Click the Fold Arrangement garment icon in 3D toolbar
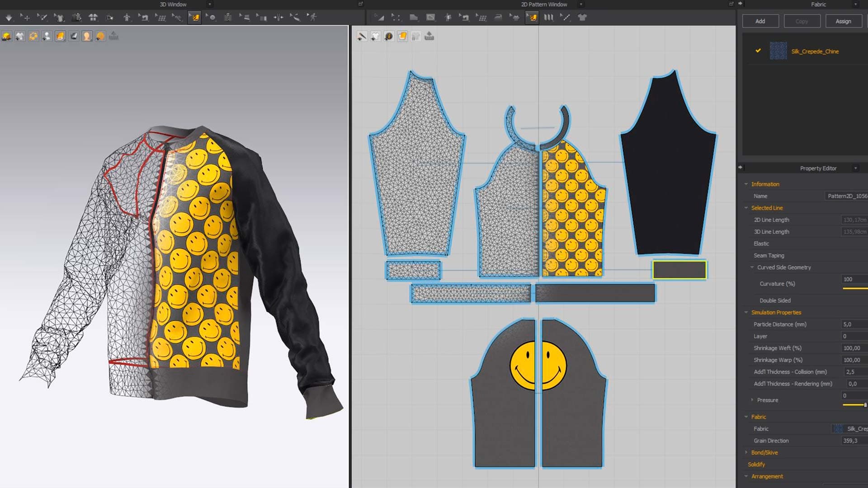868x488 pixels. pyautogui.click(x=59, y=18)
